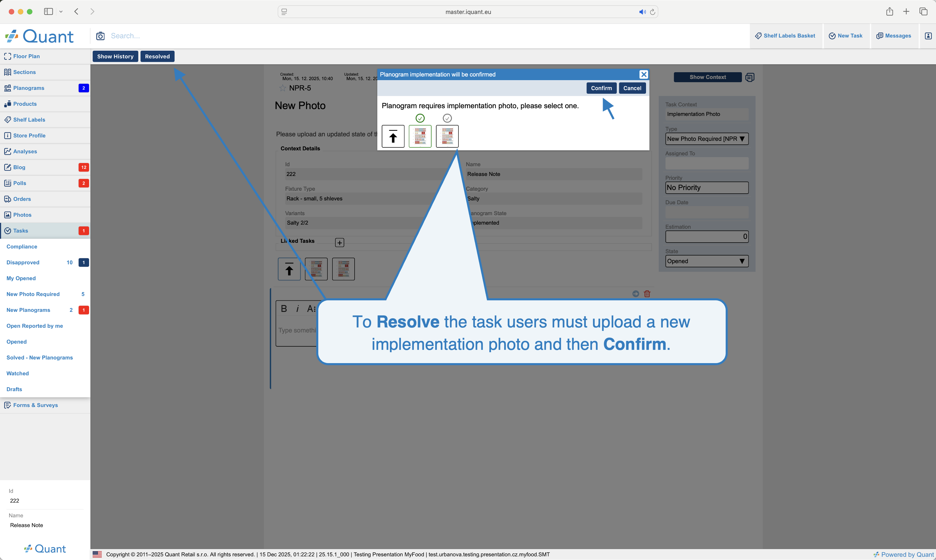Go to Polls

pos(45,183)
